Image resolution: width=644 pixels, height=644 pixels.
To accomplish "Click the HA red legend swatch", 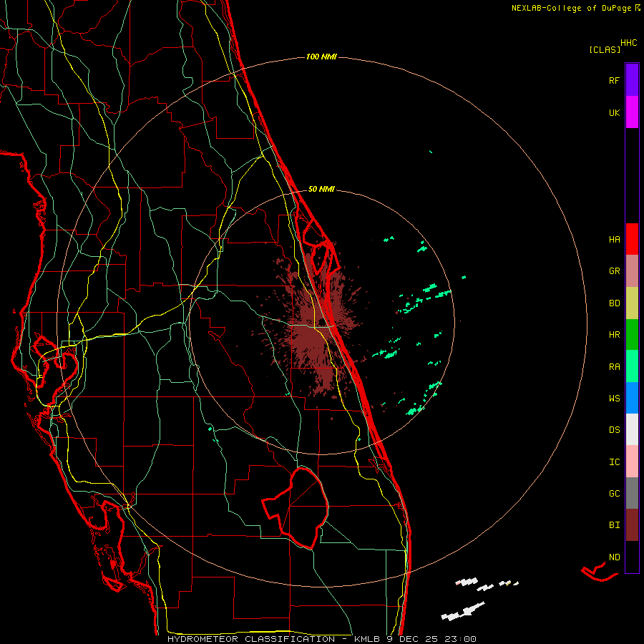I will [632, 239].
